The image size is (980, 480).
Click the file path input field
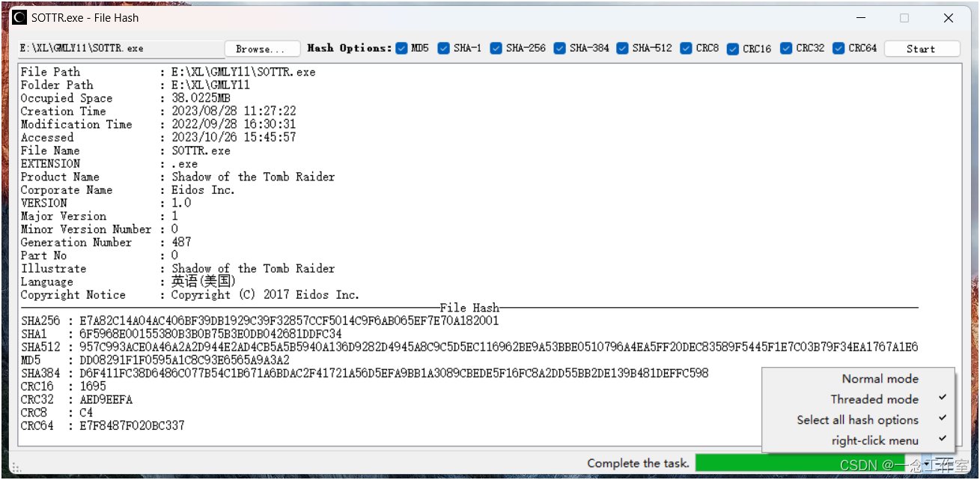(120, 49)
